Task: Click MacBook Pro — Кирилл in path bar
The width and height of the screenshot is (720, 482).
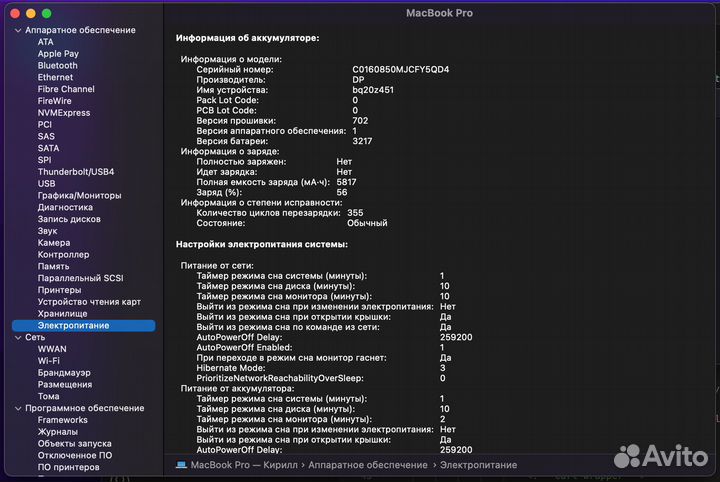Action: (244, 465)
